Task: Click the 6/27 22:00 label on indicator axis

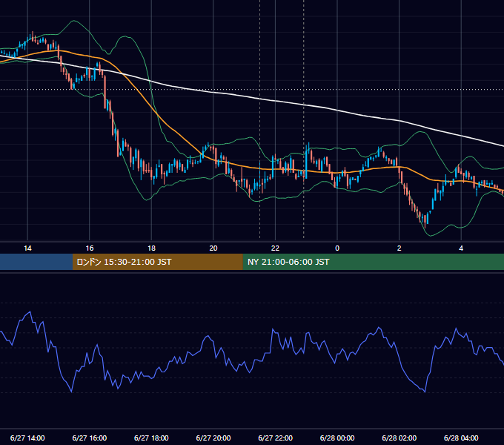Action: (276, 438)
